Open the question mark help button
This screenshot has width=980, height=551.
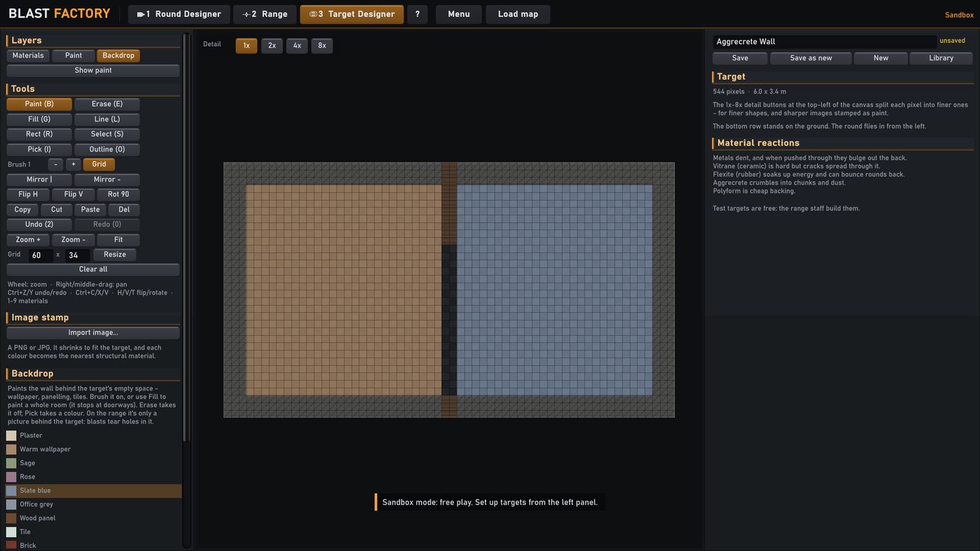click(417, 14)
